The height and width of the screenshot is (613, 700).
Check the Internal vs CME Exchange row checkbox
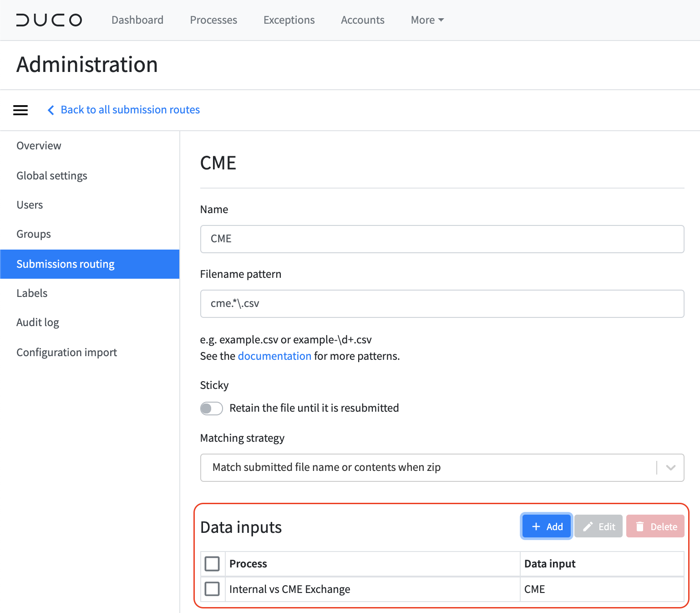pos(212,589)
